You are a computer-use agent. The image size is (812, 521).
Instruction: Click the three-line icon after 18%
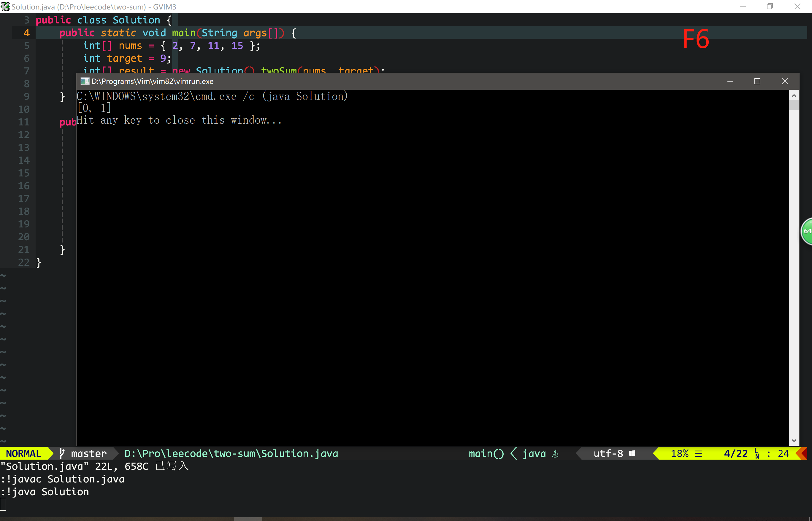[699, 453]
